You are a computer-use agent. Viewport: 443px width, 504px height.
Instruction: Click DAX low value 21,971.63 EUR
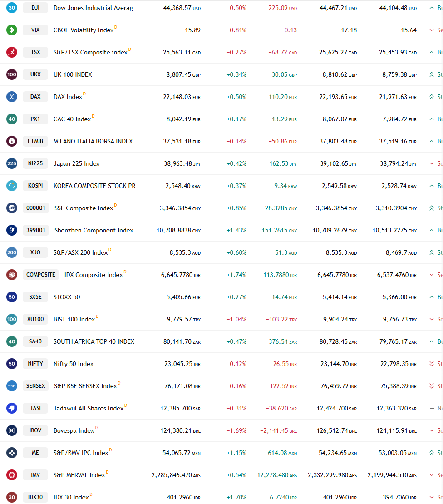point(398,97)
